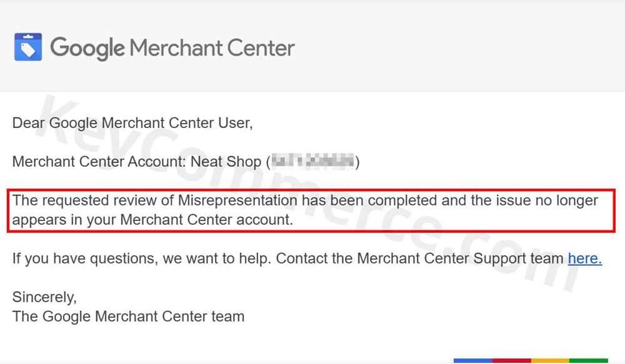
Task: Click the "Neat Shop" account name
Action: coord(226,162)
